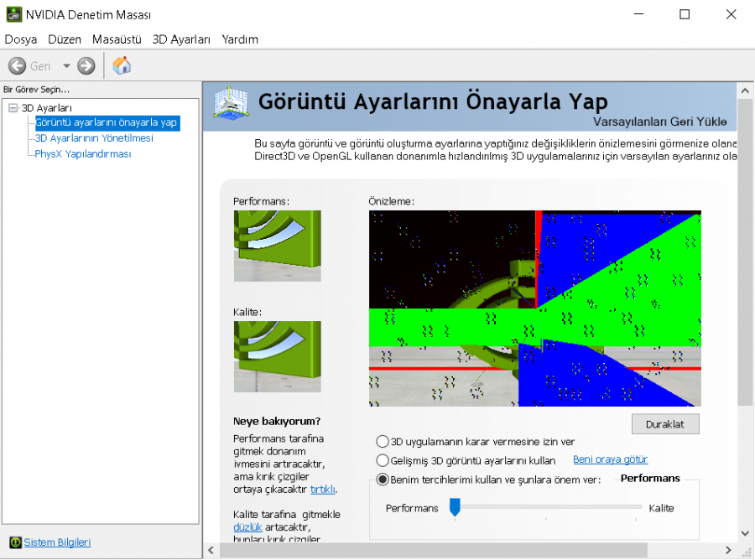The image size is (755, 560).
Task: Close the NVIDIA Denetim Masası window
Action: click(731, 14)
